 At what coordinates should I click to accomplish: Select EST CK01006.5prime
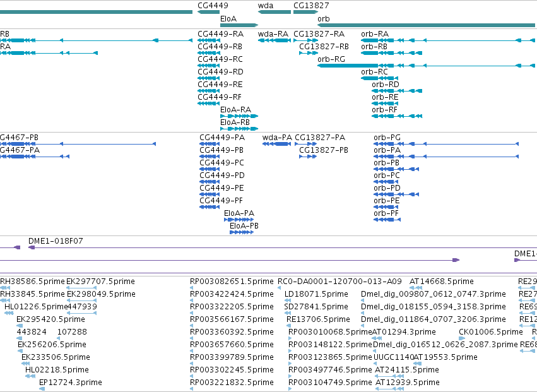point(462,338)
